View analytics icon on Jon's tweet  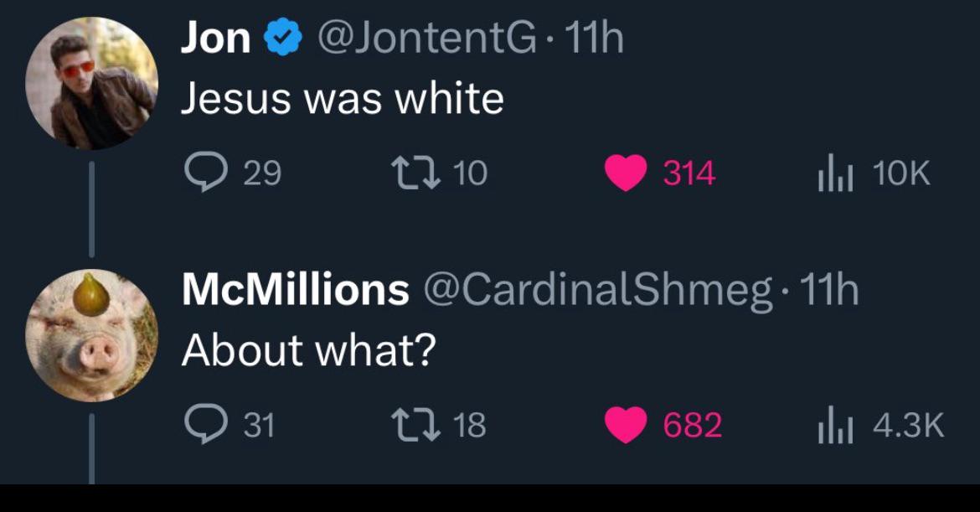point(836,173)
